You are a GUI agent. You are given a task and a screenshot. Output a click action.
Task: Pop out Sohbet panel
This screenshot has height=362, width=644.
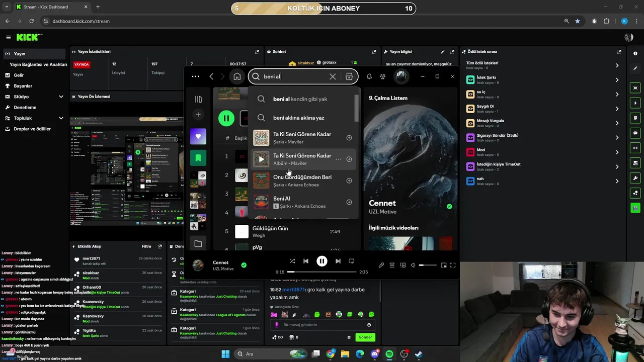click(374, 51)
